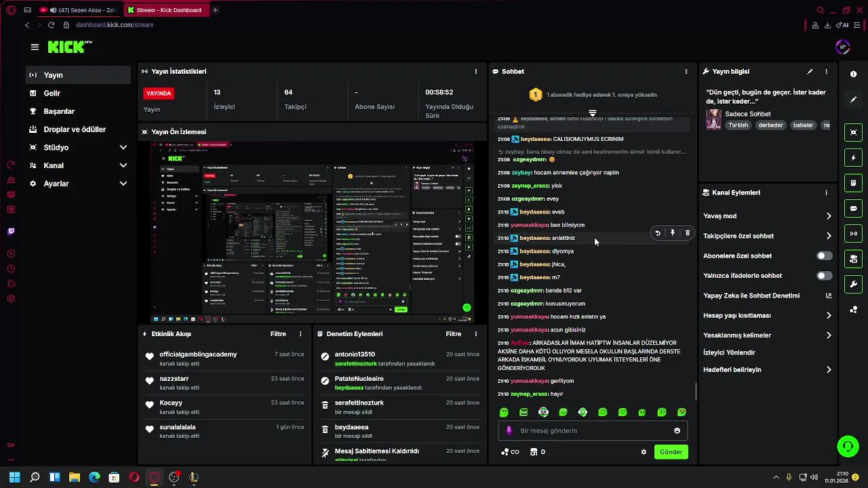The width and height of the screenshot is (868, 488).
Task: Open the emoji picker in the chat input
Action: [677, 430]
